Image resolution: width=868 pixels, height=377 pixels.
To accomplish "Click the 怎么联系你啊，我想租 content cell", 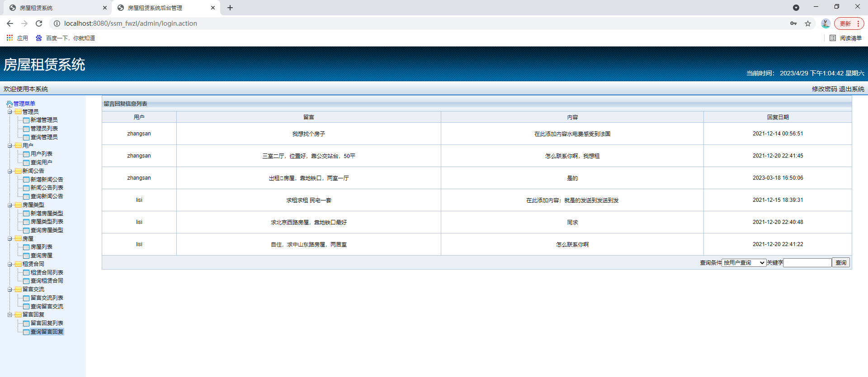I will [572, 156].
